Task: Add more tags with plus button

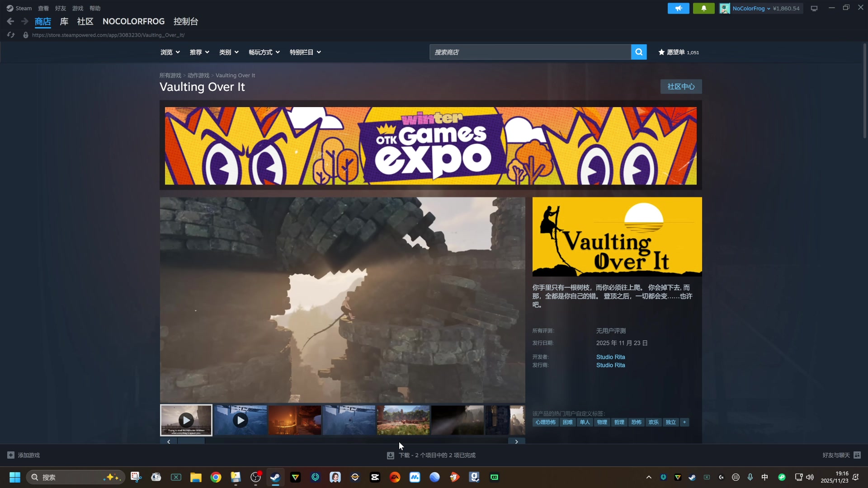Action: 684,422
